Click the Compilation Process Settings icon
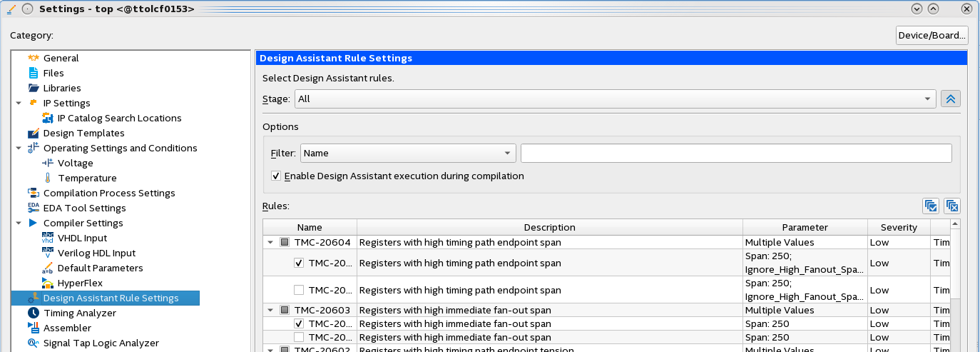The height and width of the screenshot is (352, 980). (x=33, y=193)
